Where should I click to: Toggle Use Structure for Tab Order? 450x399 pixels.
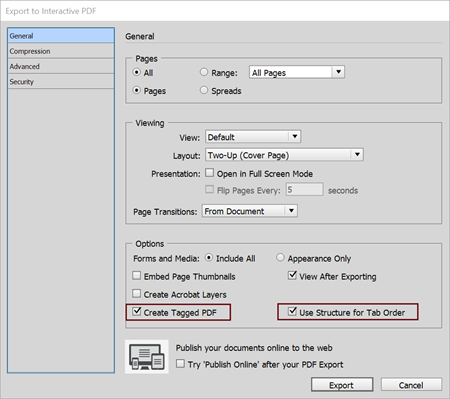point(292,311)
